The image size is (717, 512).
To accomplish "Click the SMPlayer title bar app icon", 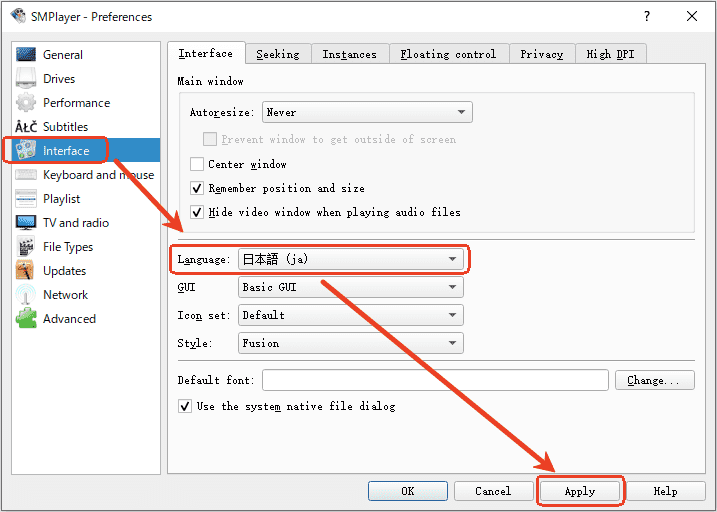I will point(18,16).
